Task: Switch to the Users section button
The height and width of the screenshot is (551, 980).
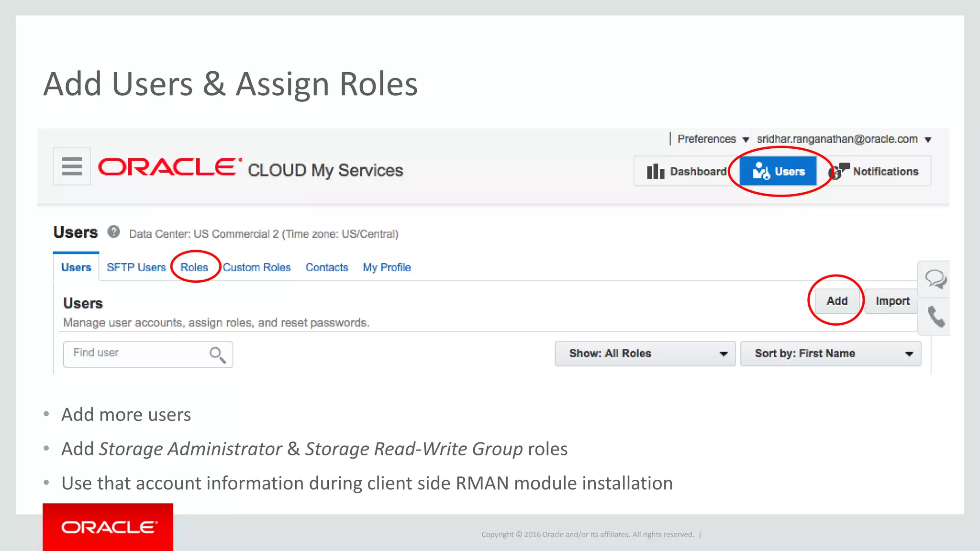Action: click(778, 171)
